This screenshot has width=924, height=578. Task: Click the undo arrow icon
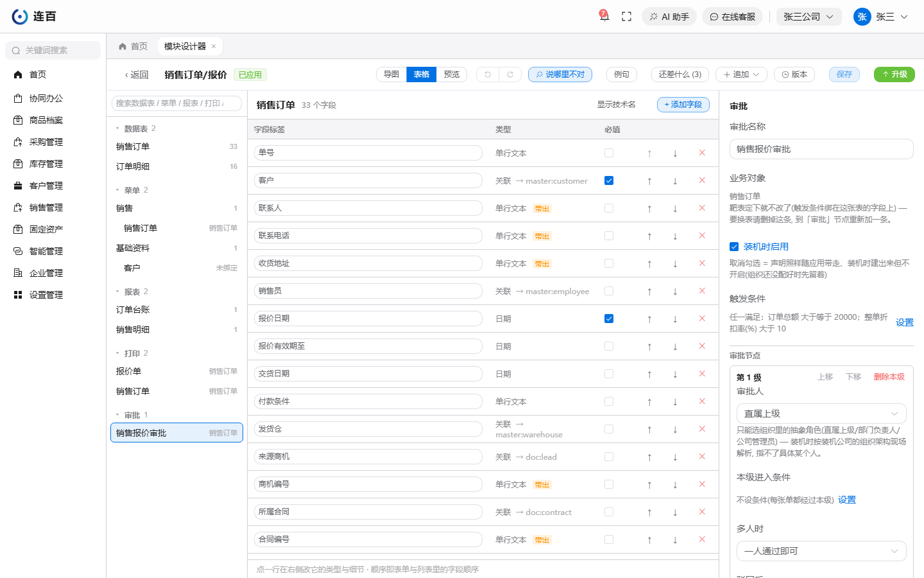click(x=488, y=74)
